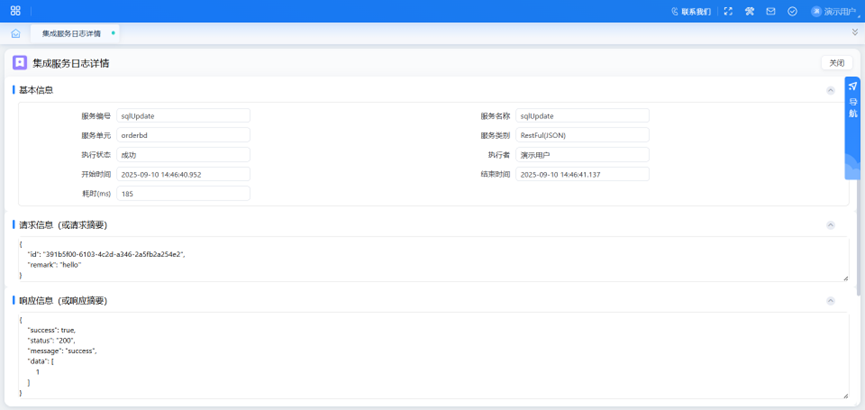The height and width of the screenshot is (410, 865).
Task: Click the 耗时(ms) field showing 185
Action: 183,194
